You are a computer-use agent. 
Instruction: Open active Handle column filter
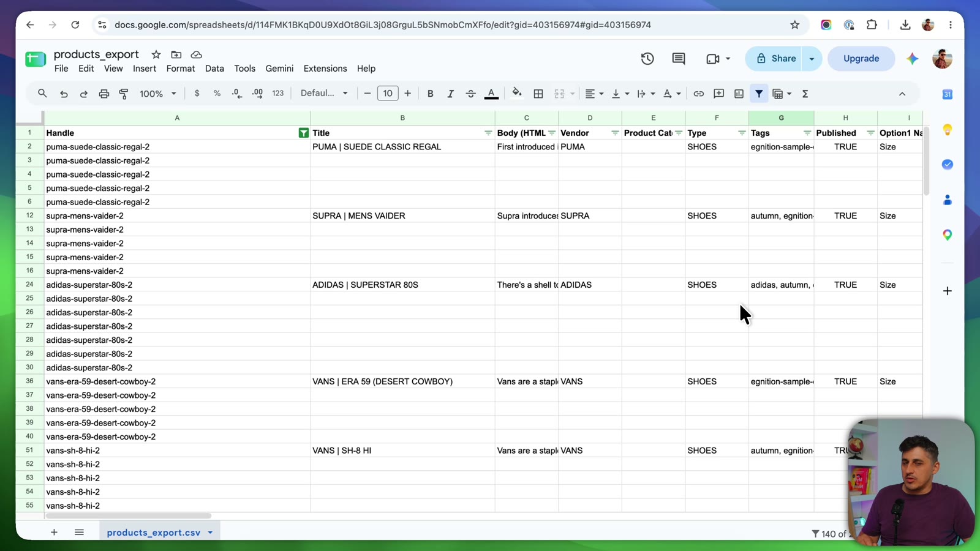(x=303, y=133)
